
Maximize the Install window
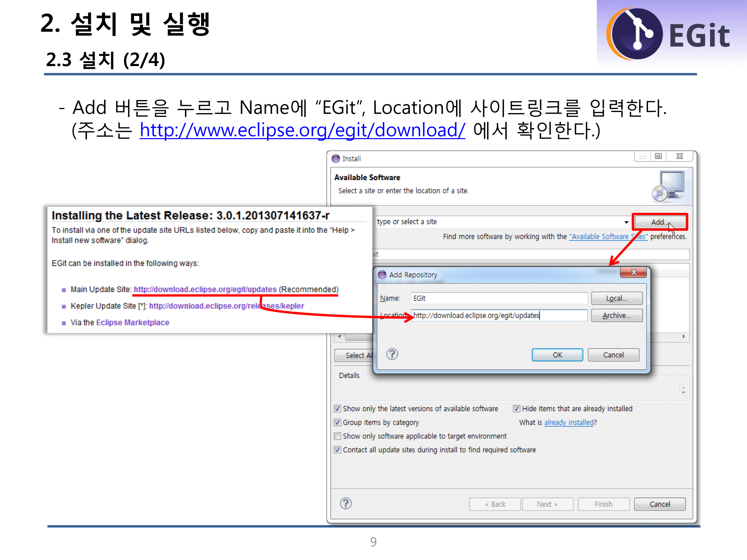tap(658, 156)
